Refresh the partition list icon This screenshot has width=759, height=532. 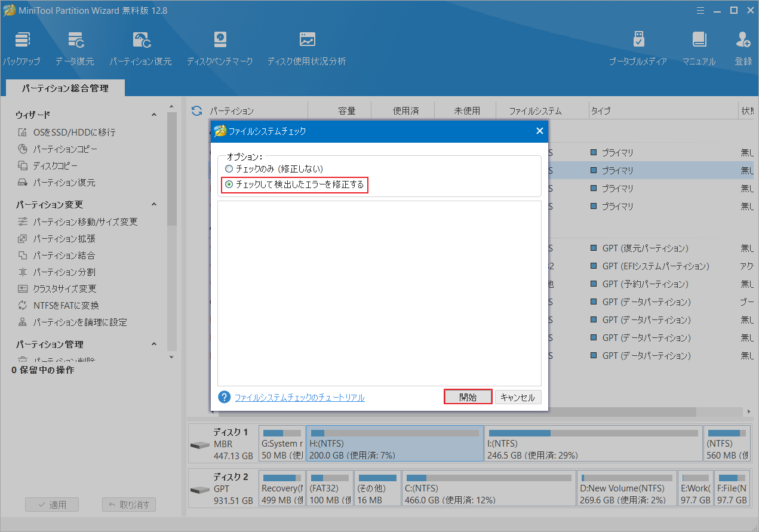click(196, 110)
